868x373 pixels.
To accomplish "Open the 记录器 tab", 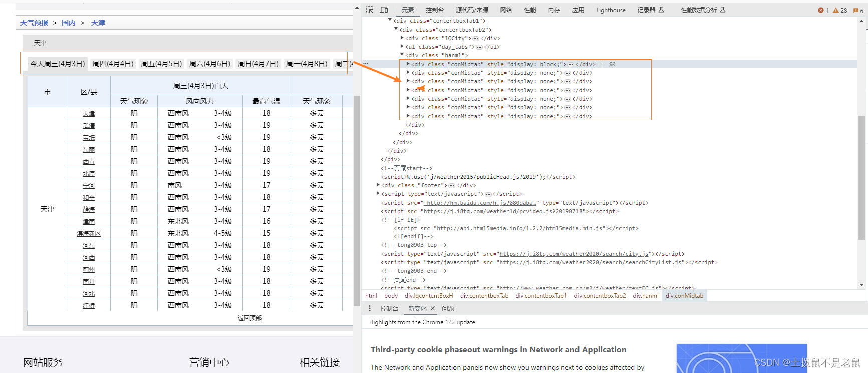I will pyautogui.click(x=650, y=10).
